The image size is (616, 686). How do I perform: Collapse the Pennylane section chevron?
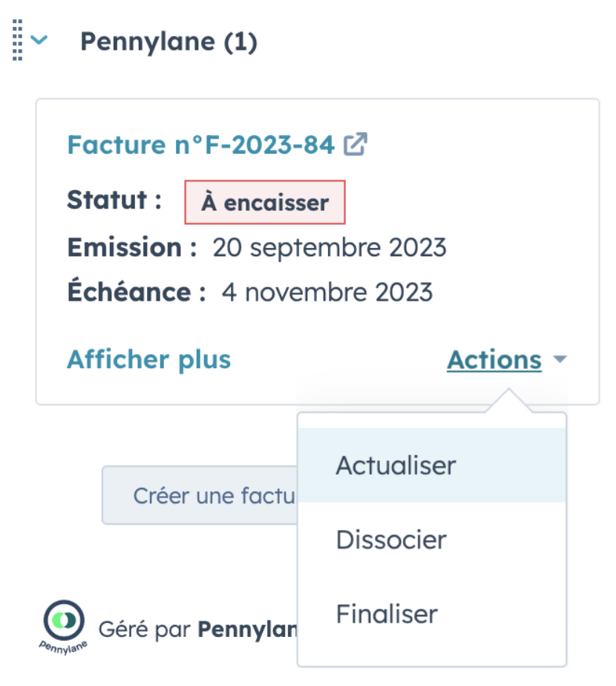39,40
